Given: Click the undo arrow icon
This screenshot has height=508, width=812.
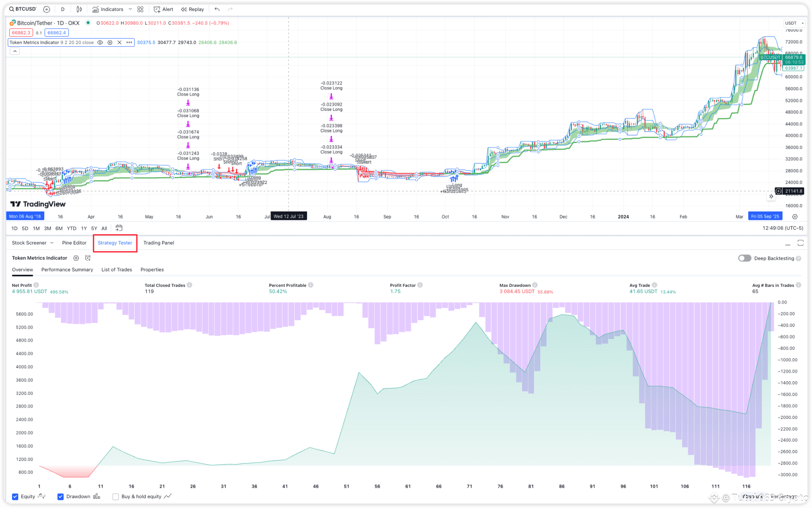Looking at the screenshot, I should (217, 9).
